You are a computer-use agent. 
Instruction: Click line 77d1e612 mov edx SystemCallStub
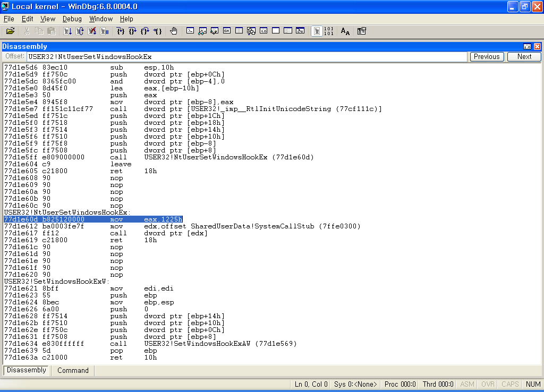(182, 226)
